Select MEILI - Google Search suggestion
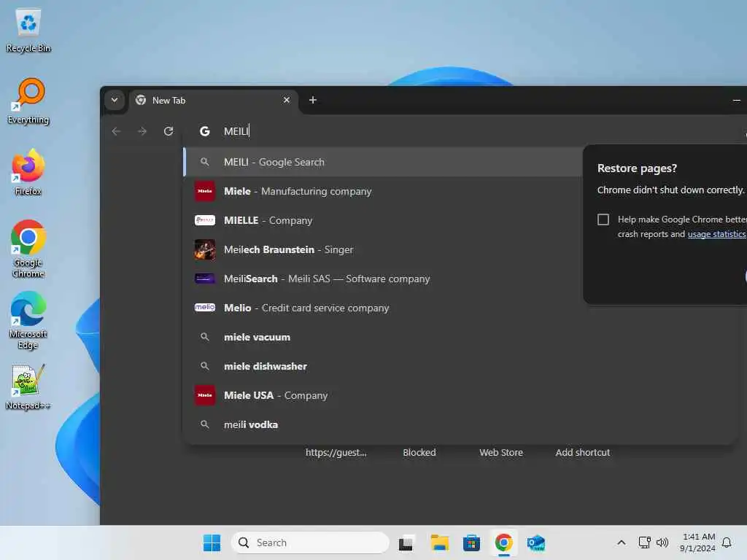 [x=384, y=162]
